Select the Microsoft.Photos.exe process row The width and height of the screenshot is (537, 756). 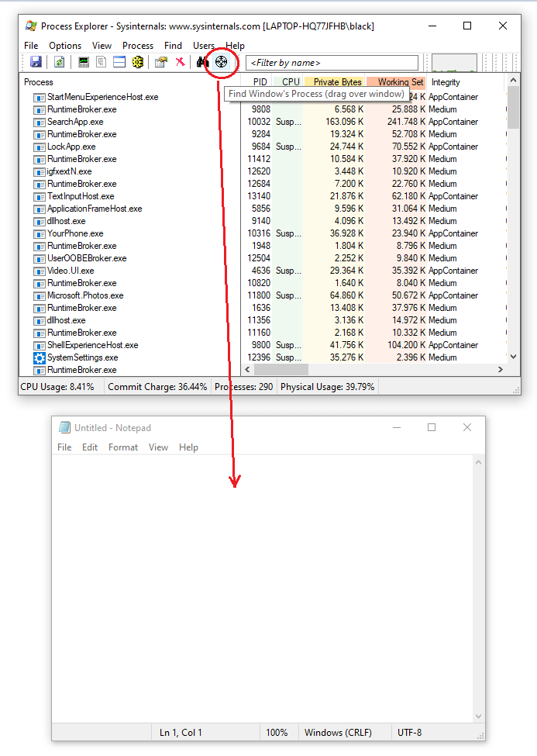click(x=263, y=296)
